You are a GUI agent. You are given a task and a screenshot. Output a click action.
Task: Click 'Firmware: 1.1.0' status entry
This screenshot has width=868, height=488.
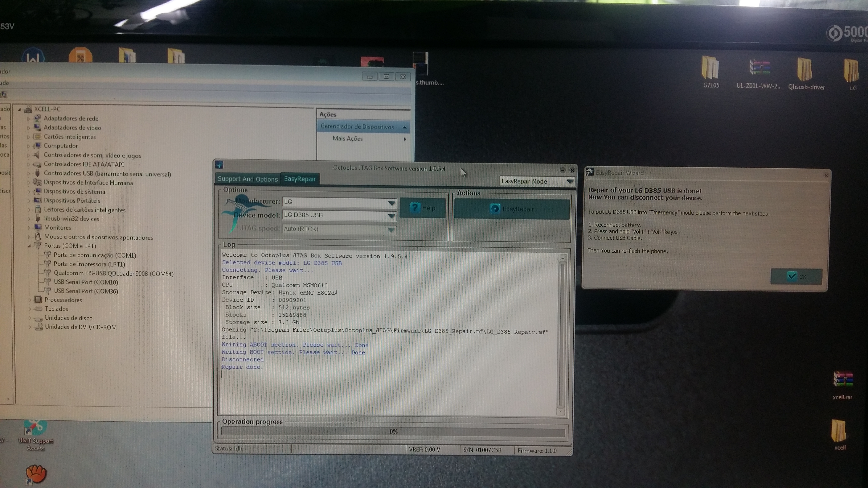pyautogui.click(x=537, y=451)
